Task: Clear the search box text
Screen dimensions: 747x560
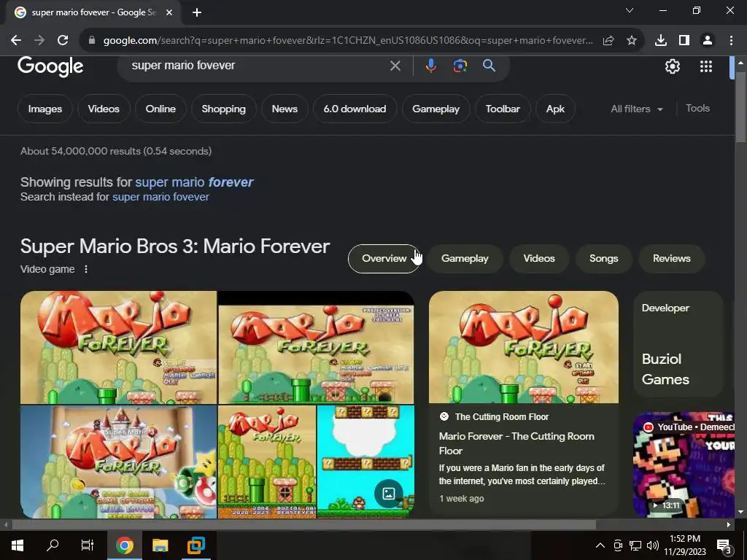Action: click(x=395, y=66)
